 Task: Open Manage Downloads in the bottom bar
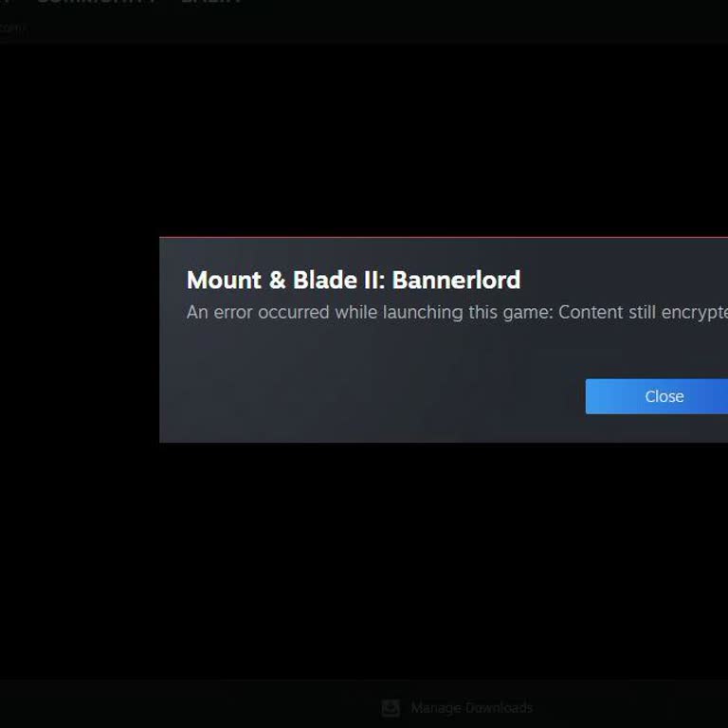click(471, 707)
